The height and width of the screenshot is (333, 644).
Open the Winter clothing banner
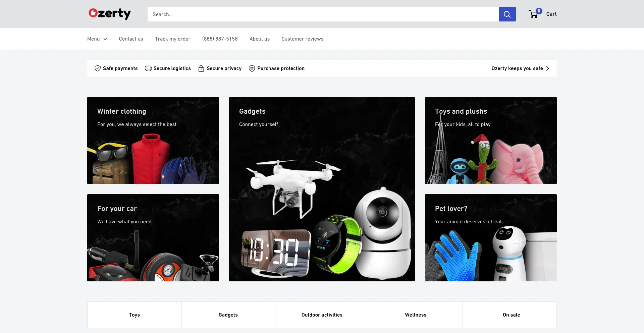153,141
